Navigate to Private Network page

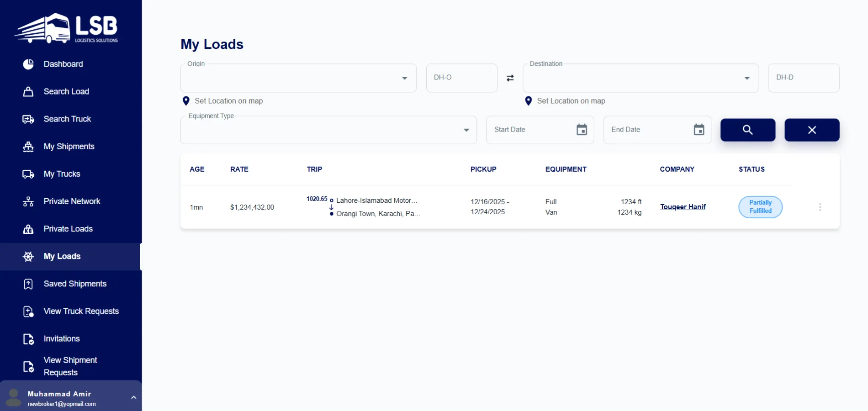(72, 201)
